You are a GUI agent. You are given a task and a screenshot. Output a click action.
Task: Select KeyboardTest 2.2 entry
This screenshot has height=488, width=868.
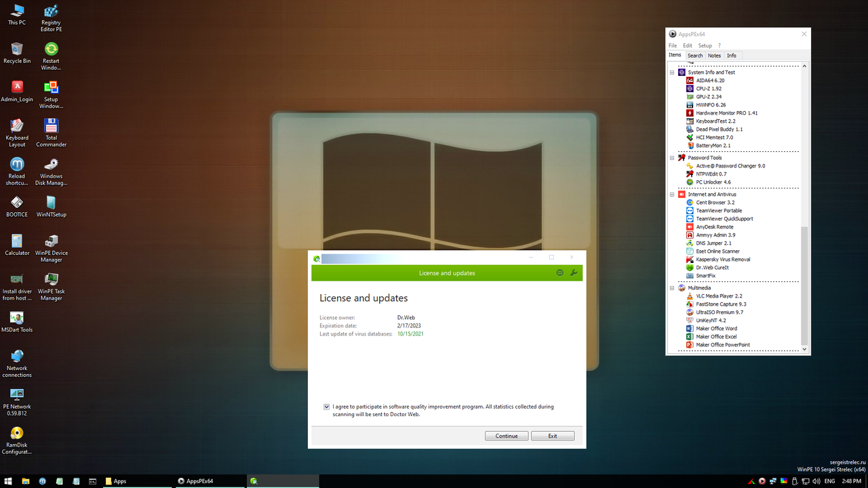pos(711,121)
